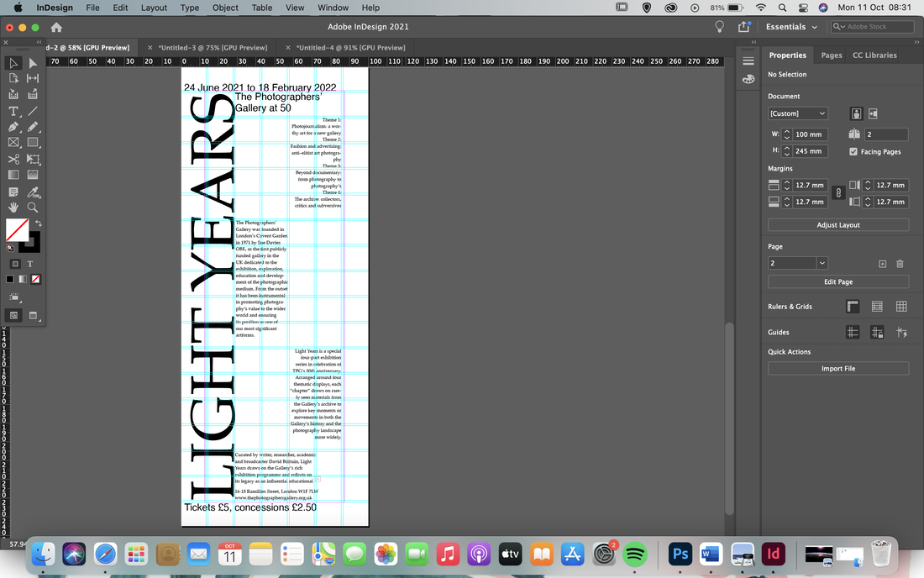Toggle the Facing Pages checkbox
924x578 pixels.
click(853, 151)
